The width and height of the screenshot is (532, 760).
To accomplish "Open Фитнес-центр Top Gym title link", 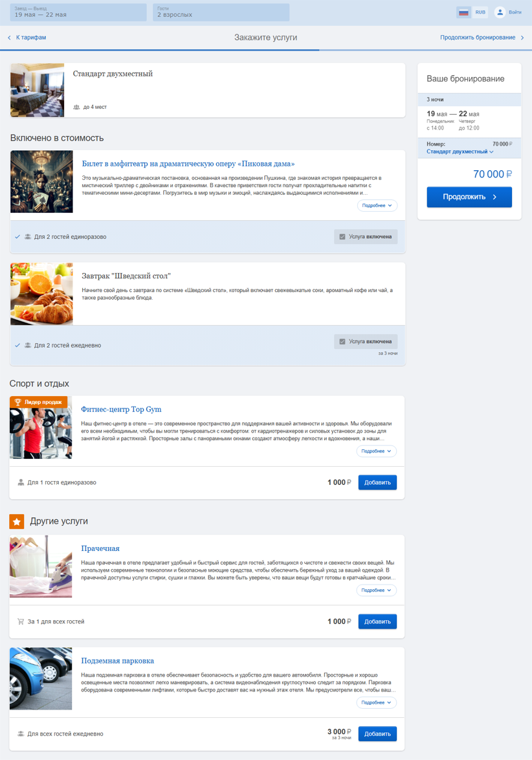I will (x=121, y=409).
